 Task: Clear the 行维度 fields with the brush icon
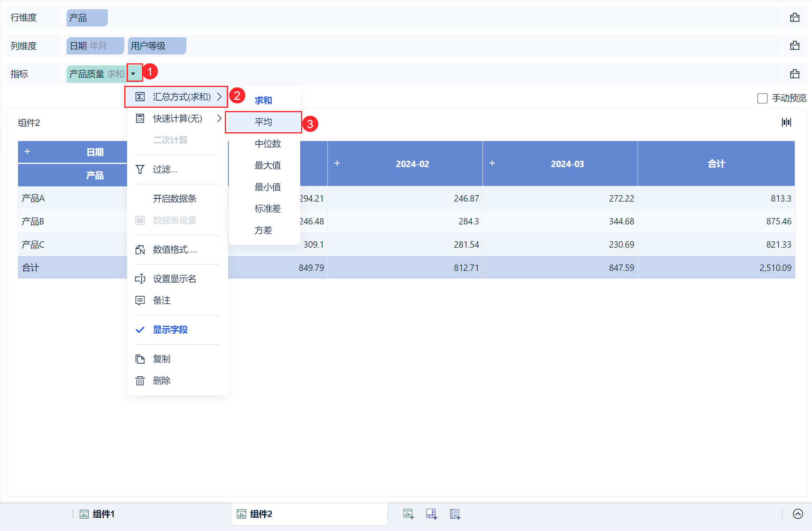(794, 18)
